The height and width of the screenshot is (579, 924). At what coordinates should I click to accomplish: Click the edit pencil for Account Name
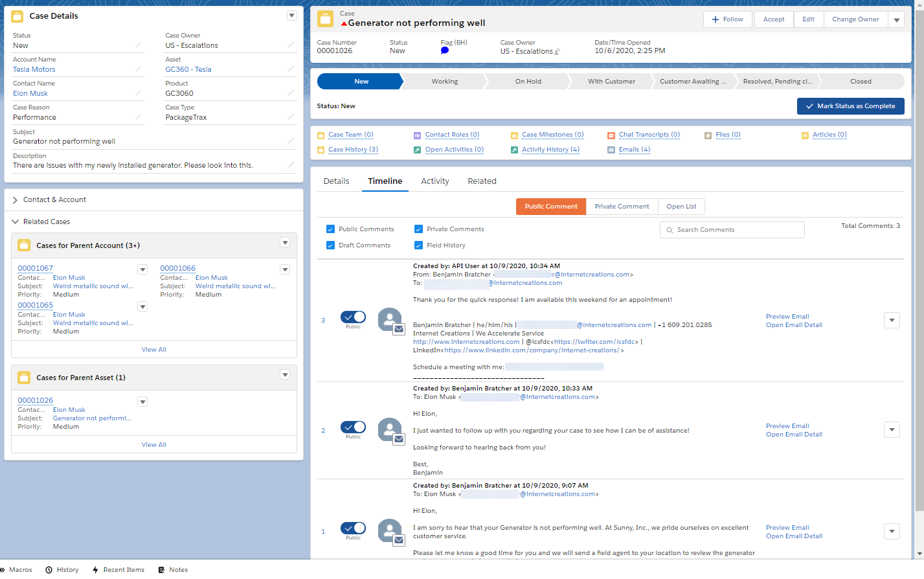pyautogui.click(x=138, y=69)
